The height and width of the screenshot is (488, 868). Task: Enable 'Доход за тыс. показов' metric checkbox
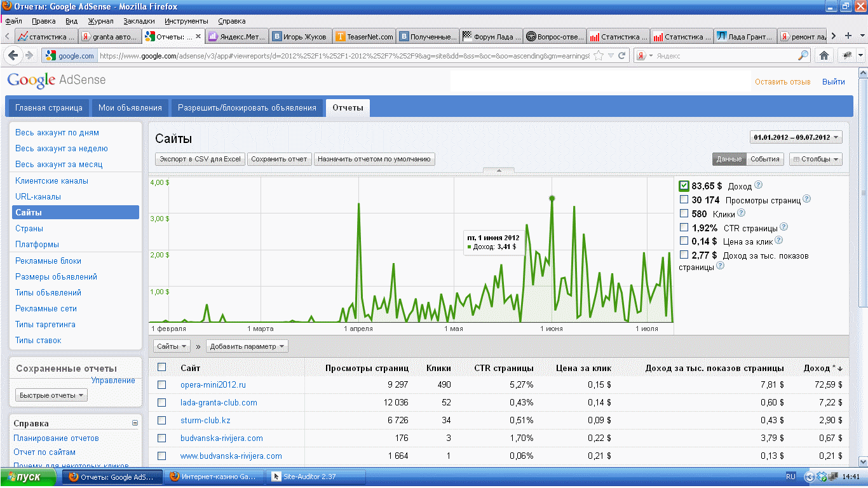[x=684, y=255]
